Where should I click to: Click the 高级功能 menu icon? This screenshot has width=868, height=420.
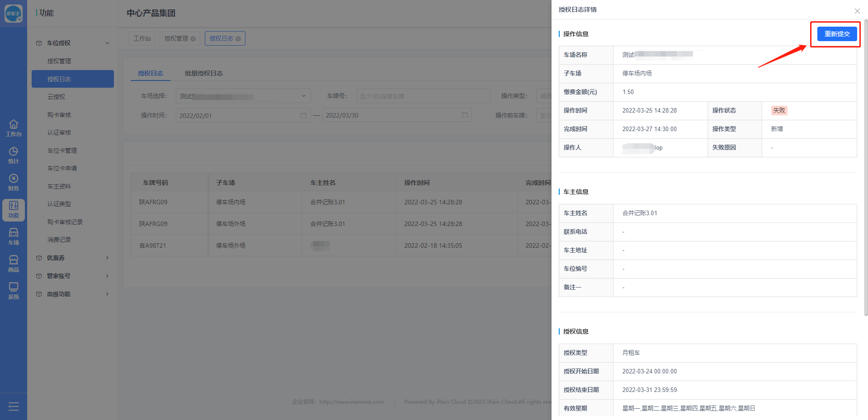[39, 294]
